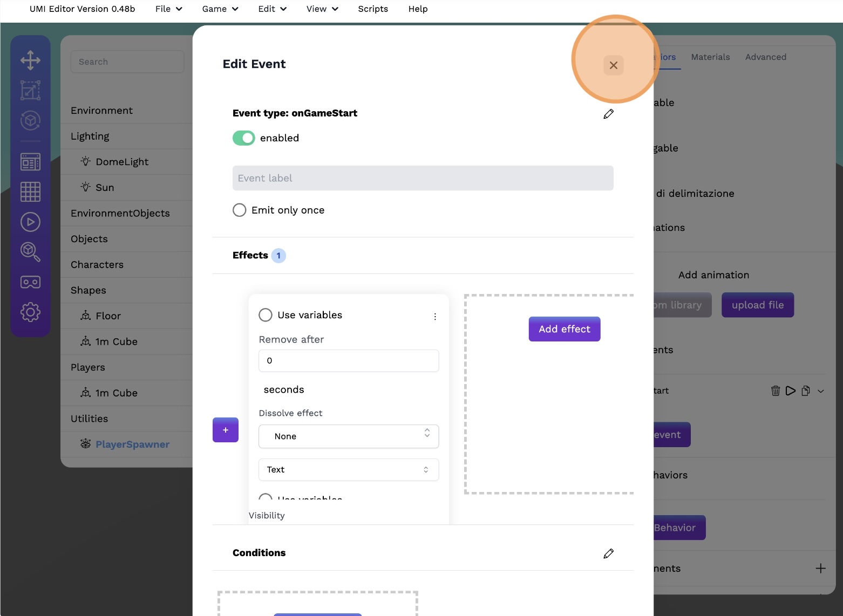Viewport: 843px width, 616px height.
Task: Open the Dissolve effect None dropdown
Action: click(x=349, y=436)
